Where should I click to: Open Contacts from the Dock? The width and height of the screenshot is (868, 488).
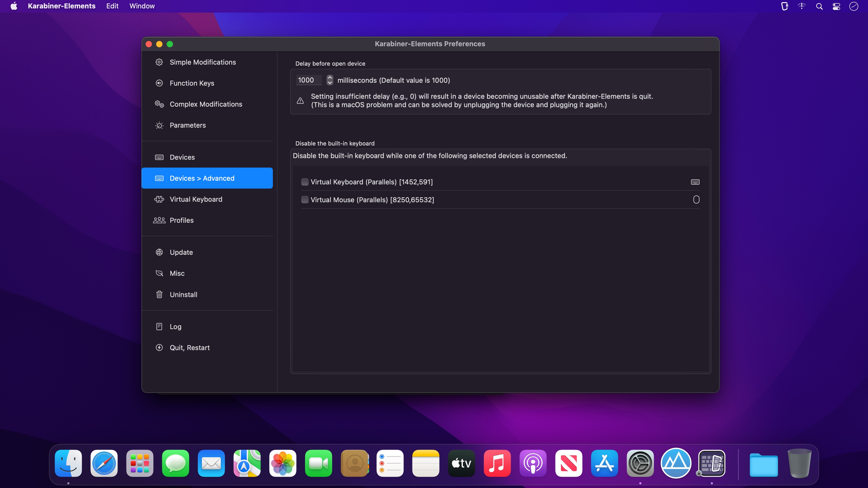[x=354, y=463]
